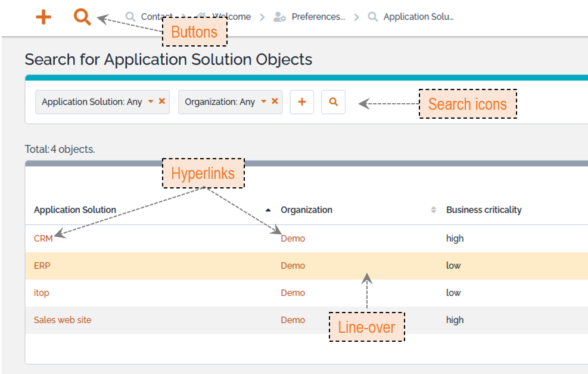Click the large orange plus icon
Screen dimensions: 588x374
(43, 17)
